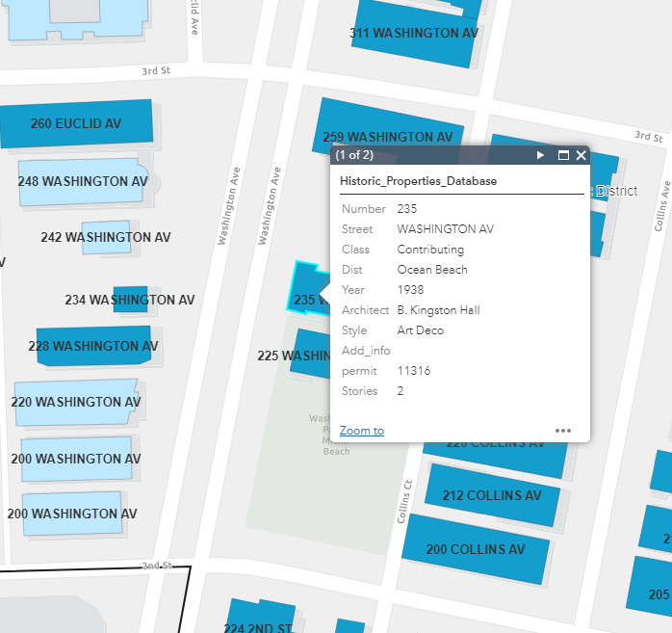Show next feature in popup
Screen dimensions: 672x633
[x=541, y=155]
